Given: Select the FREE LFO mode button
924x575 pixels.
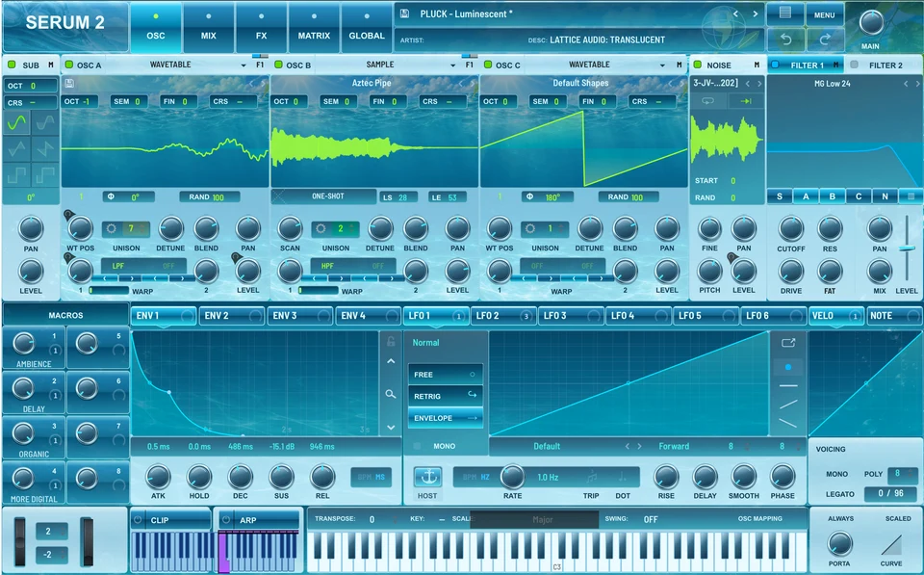Looking at the screenshot, I should tap(446, 375).
